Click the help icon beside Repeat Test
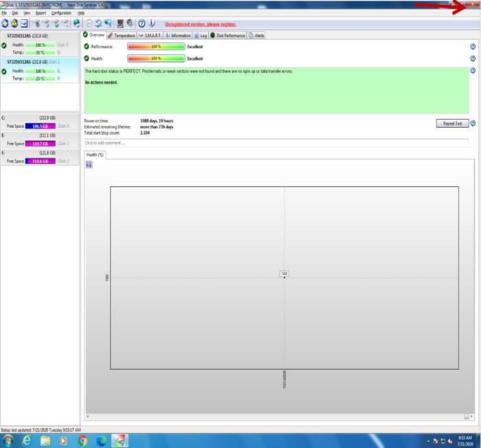This screenshot has width=481, height=448. tap(473, 124)
